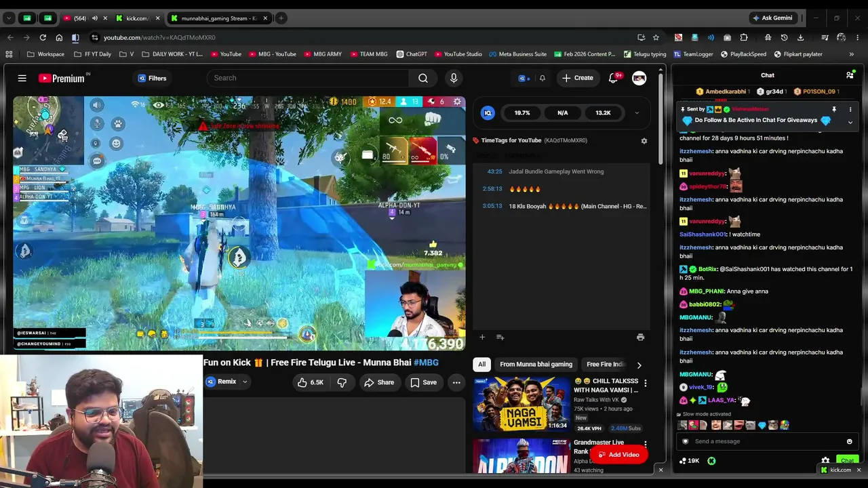Open YouTube notifications bell with 9+ badge
The image size is (868, 488).
click(x=614, y=78)
